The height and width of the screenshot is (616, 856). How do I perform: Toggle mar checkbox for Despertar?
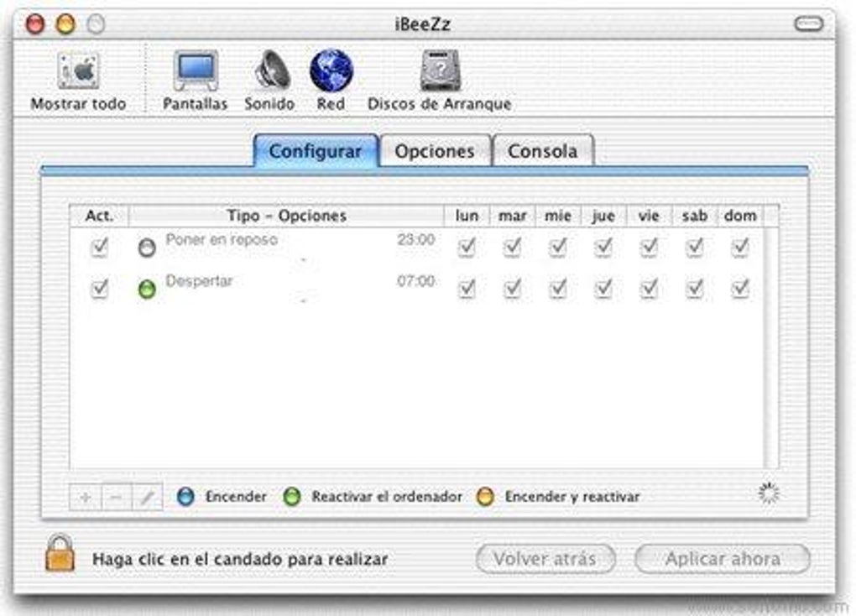point(512,288)
